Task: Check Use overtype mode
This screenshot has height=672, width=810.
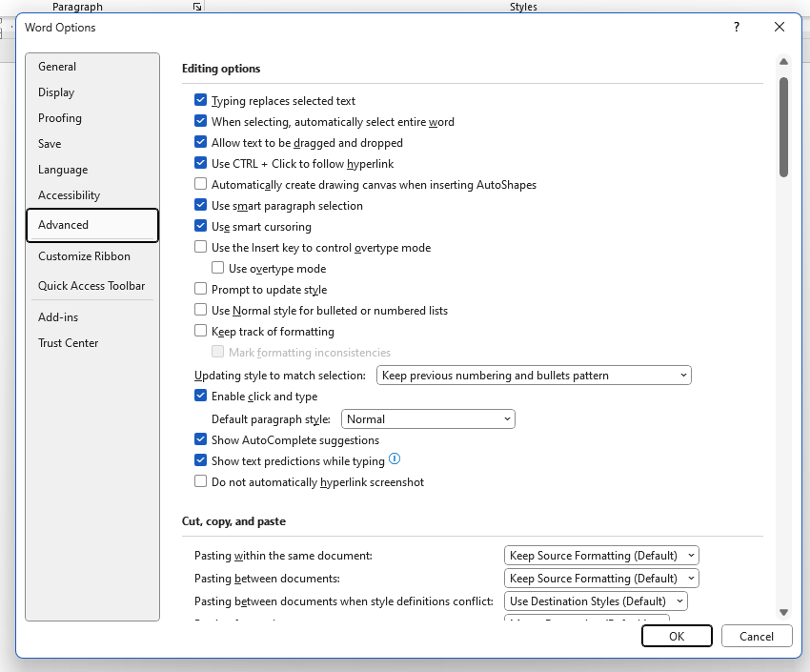Action: coord(217,268)
